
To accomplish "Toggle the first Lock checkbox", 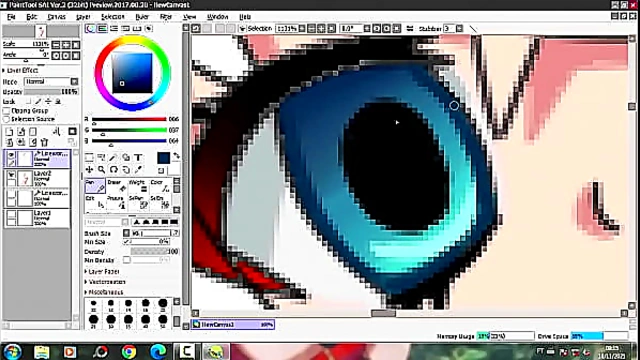I will click(28, 101).
